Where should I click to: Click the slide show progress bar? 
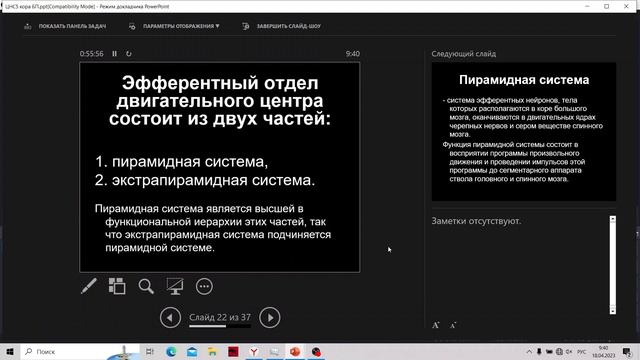(220, 326)
